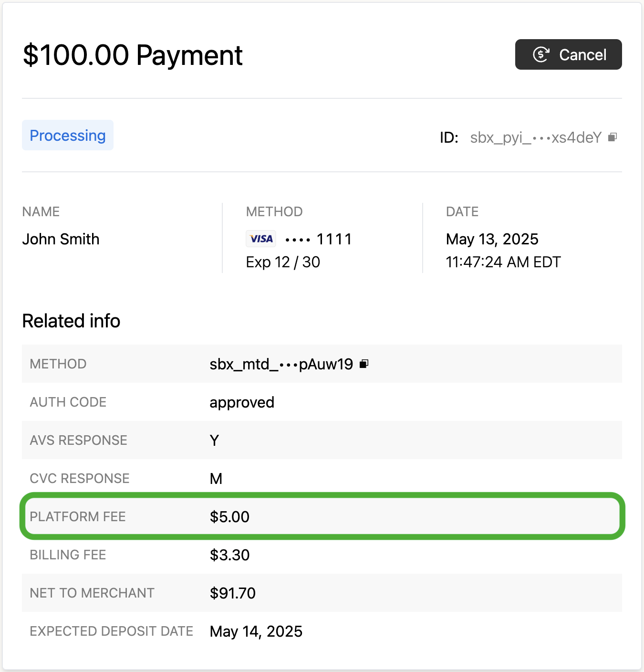The height and width of the screenshot is (672, 644).
Task: Click the customer name John Smith
Action: pos(61,239)
